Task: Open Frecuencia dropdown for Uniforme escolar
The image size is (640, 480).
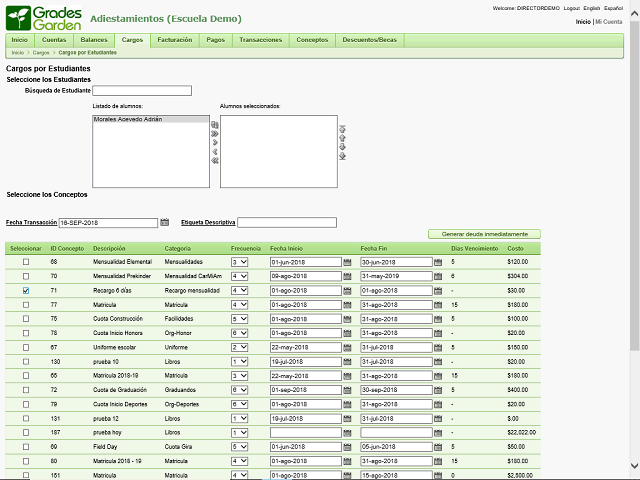Action: tap(240, 347)
